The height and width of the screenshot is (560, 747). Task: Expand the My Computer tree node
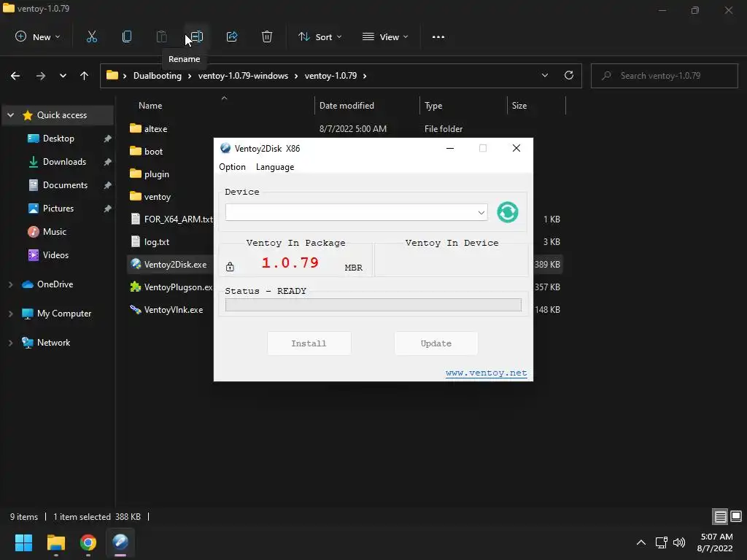(x=10, y=314)
